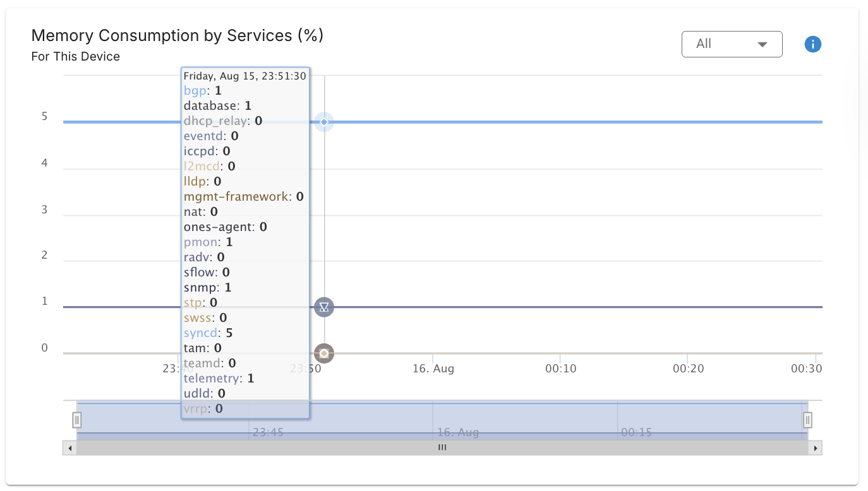Click the horizontal scrollbar grip thumb

[x=442, y=448]
